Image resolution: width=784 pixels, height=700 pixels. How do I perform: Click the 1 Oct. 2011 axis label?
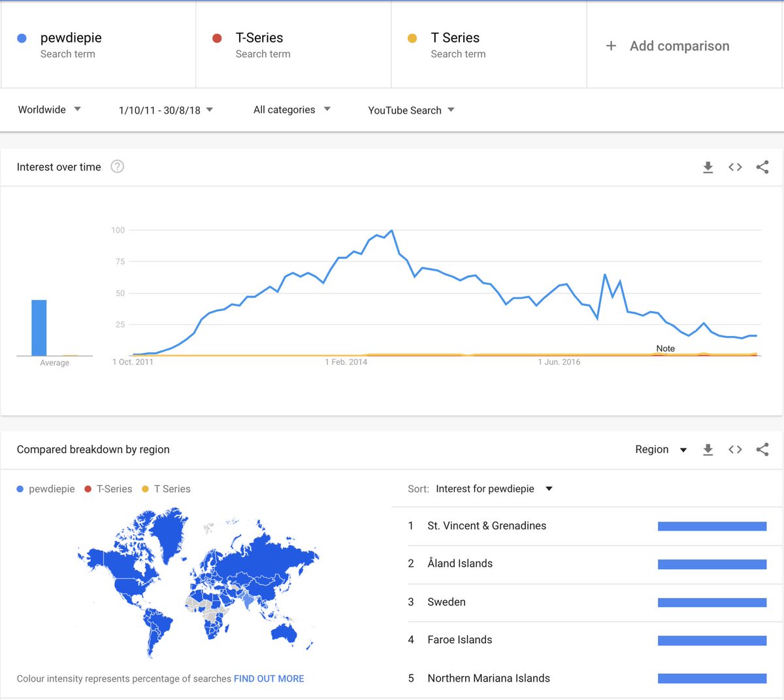pyautogui.click(x=133, y=362)
